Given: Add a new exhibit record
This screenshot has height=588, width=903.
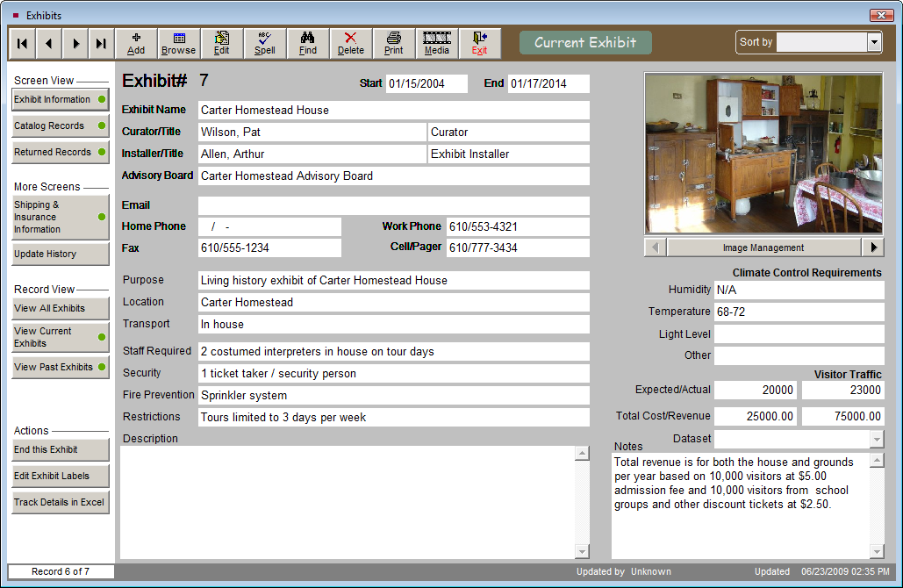Looking at the screenshot, I should 136,42.
